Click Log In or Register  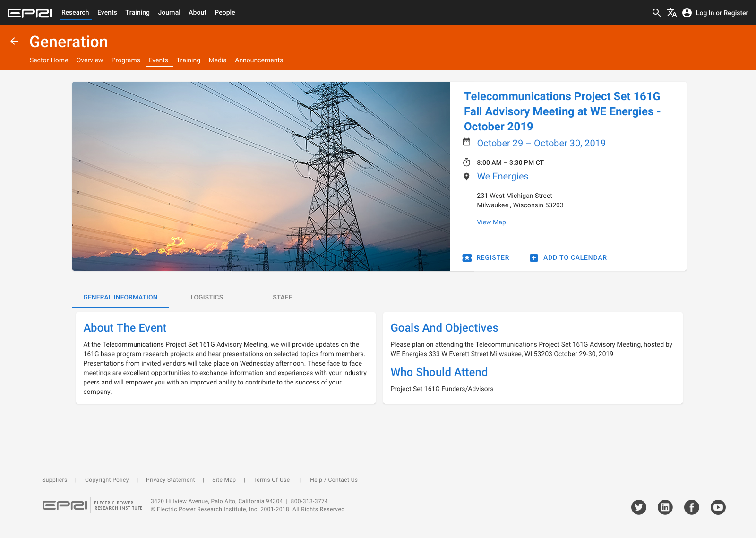click(x=722, y=13)
